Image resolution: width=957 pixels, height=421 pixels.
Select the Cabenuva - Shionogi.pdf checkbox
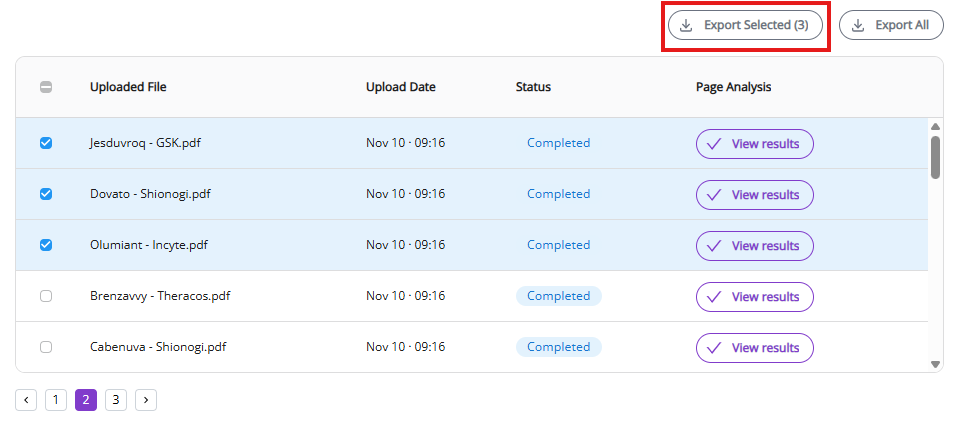[46, 347]
